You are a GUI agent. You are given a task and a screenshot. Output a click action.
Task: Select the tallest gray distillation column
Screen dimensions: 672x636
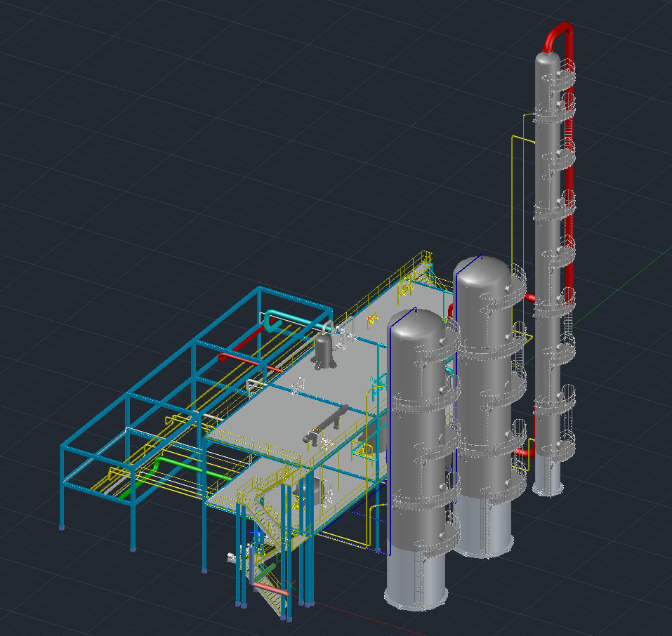(548, 274)
